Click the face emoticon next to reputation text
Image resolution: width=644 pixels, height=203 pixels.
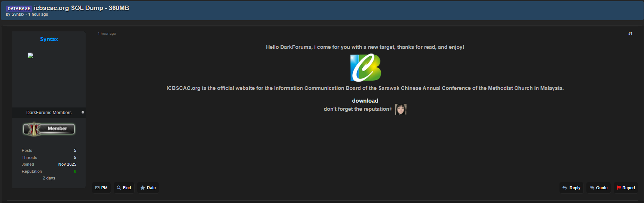pyautogui.click(x=401, y=109)
